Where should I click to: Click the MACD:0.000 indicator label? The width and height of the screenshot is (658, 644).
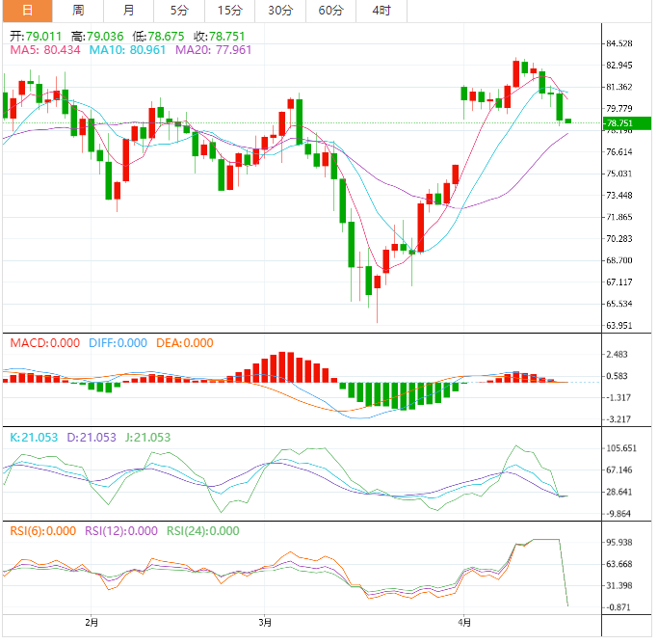[45, 343]
